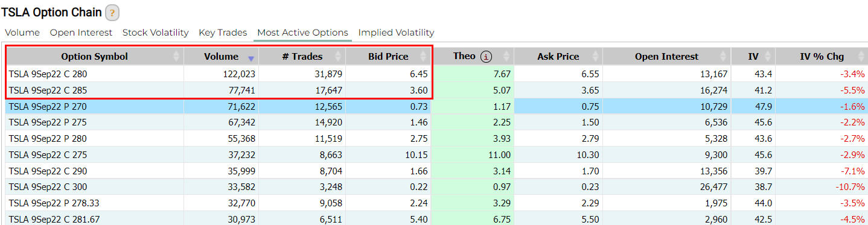This screenshot has width=868, height=225.
Task: Select row TSLA 9Sep22 P 275
Action: tap(436, 122)
